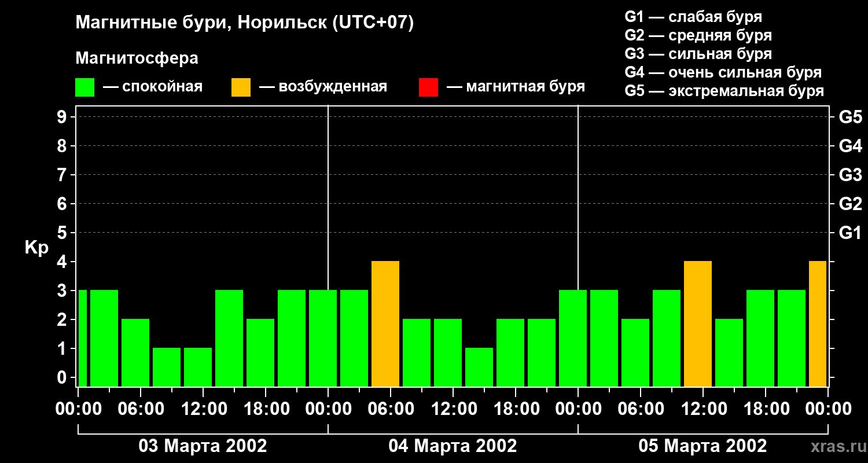Click the G4 label on right axis

(850, 146)
